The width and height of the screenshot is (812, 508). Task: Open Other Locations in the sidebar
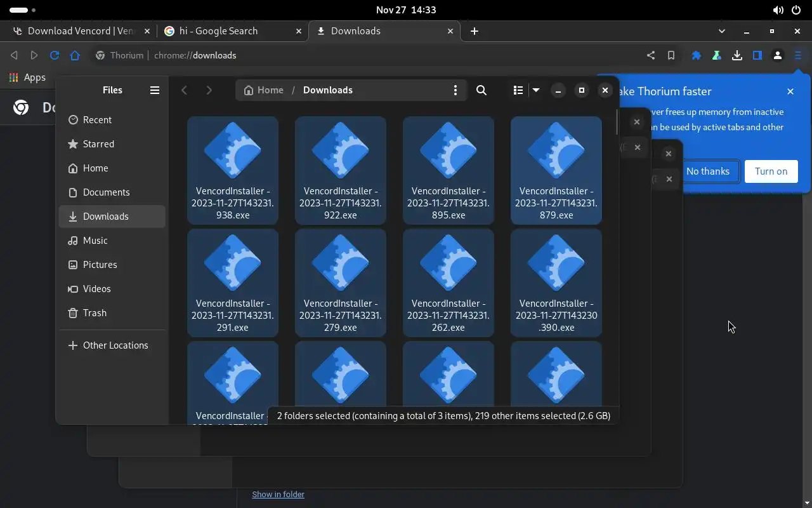(x=112, y=345)
